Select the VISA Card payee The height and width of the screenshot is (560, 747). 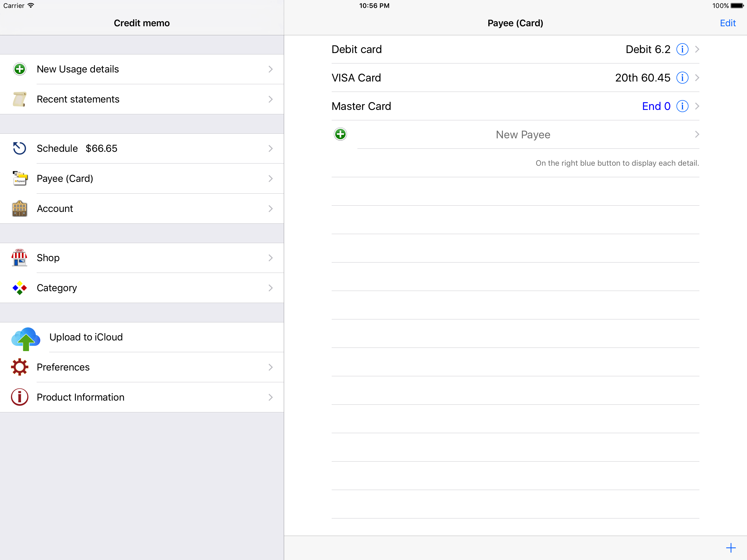(x=515, y=78)
